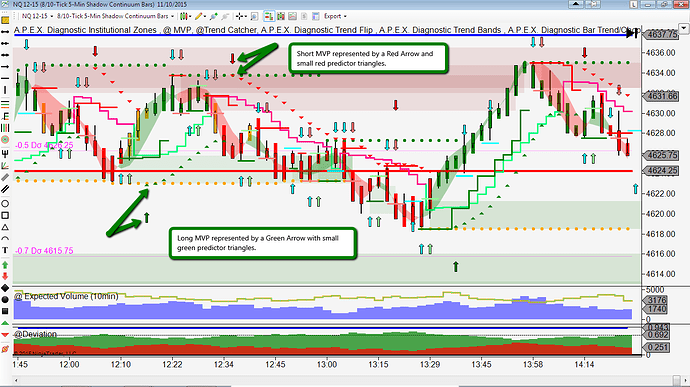
Task: Select the Diamond marker tool
Action: point(5,288)
